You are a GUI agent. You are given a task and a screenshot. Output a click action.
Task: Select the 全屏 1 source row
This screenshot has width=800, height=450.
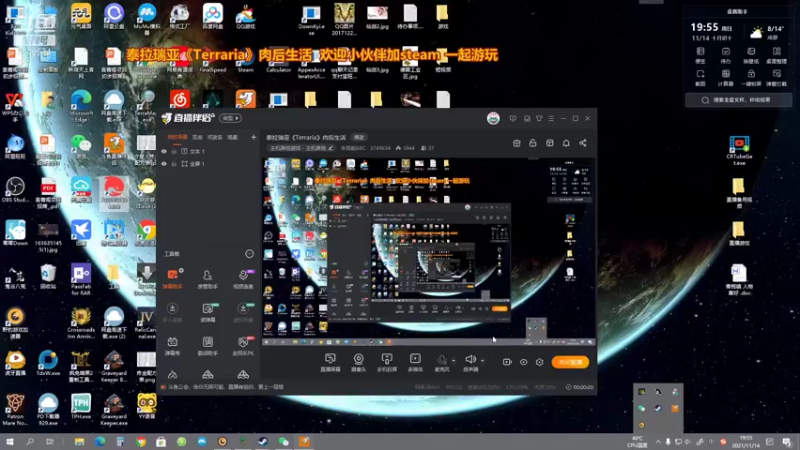207,164
